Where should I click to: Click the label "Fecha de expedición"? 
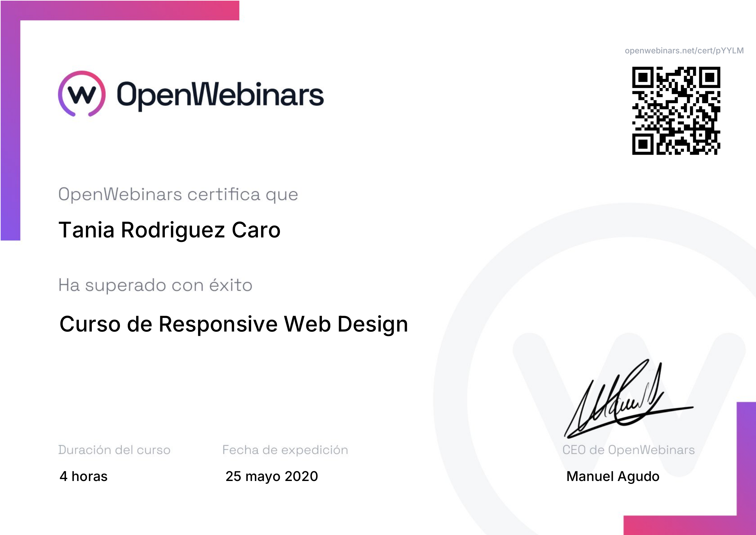(285, 450)
